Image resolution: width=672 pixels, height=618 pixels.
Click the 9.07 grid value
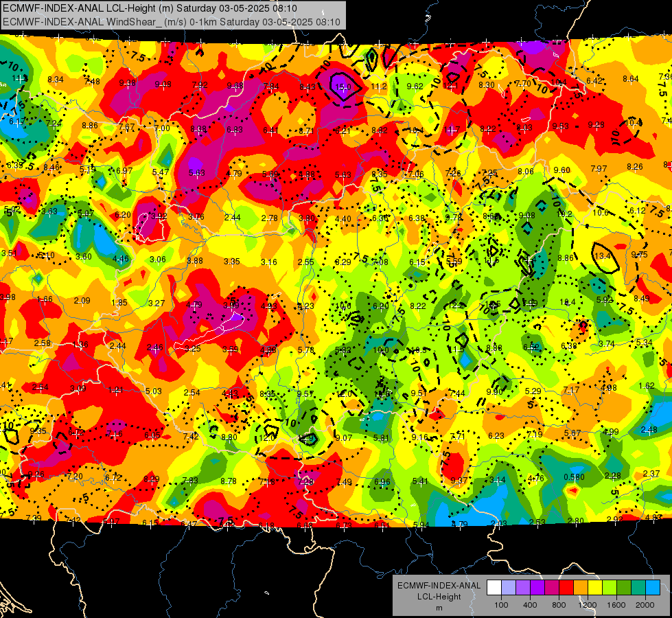pyautogui.click(x=344, y=438)
